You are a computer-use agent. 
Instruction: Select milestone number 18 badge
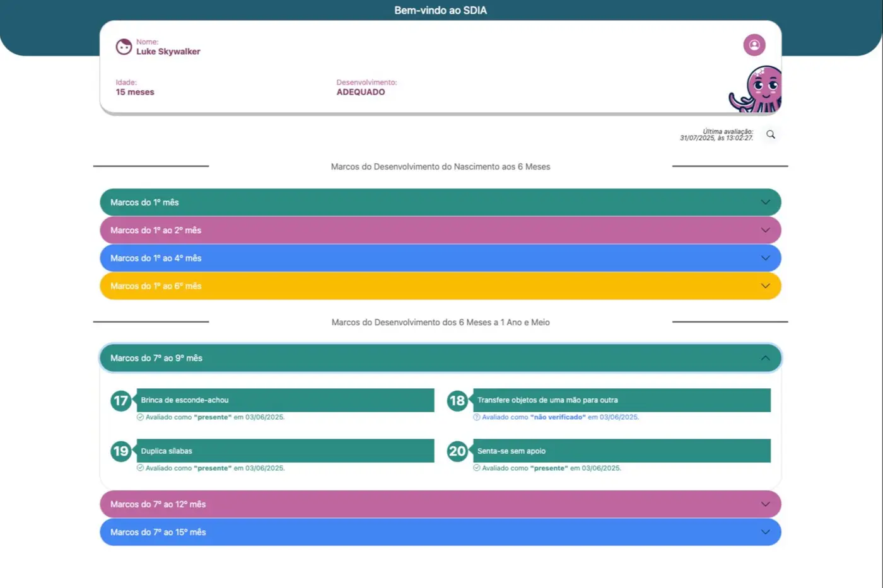[457, 400]
